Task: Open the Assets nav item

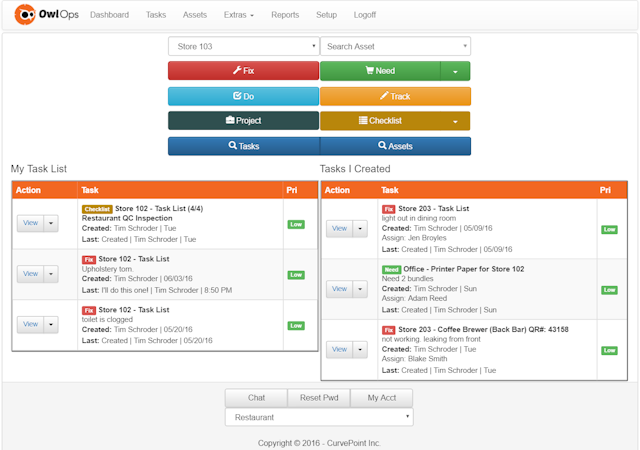Action: pos(195,15)
